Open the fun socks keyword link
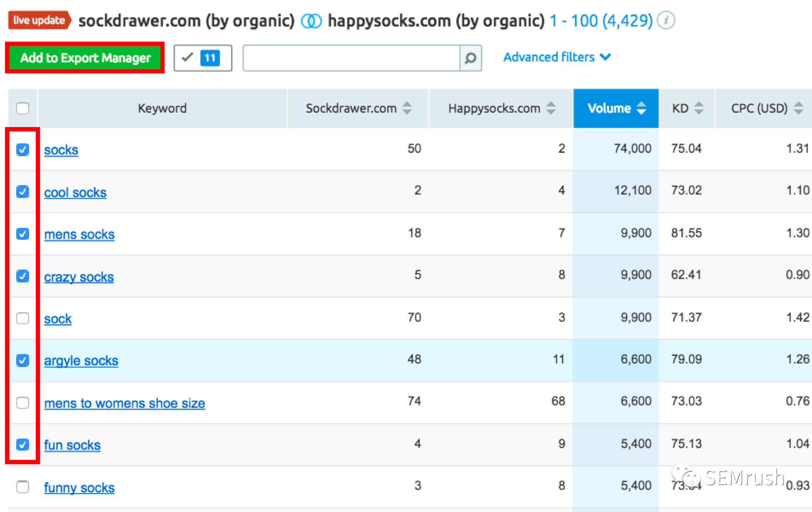 click(x=72, y=445)
